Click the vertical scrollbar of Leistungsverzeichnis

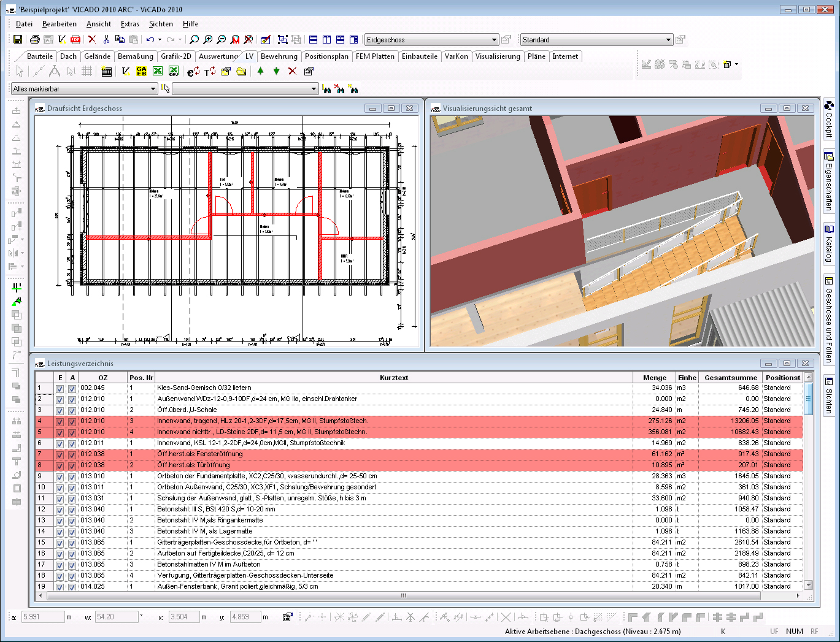click(808, 481)
